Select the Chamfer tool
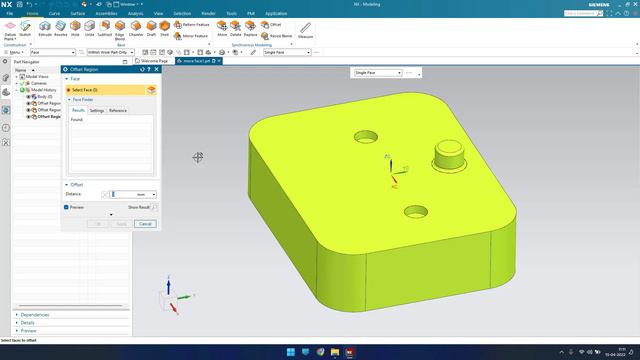 pyautogui.click(x=136, y=29)
